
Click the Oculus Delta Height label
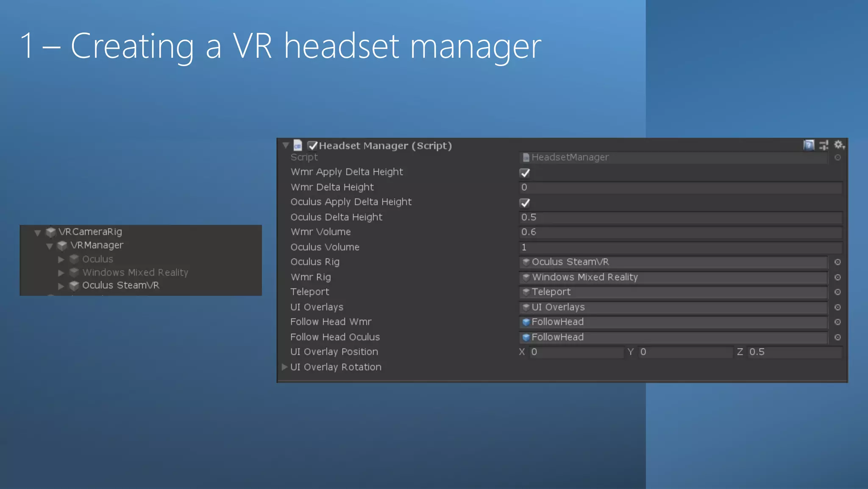coord(336,217)
